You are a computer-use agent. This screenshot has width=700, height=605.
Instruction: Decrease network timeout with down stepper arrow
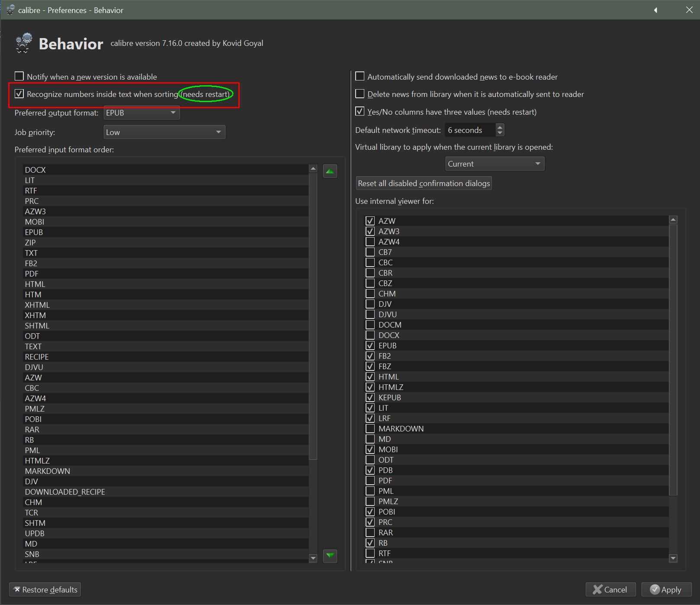[500, 133]
